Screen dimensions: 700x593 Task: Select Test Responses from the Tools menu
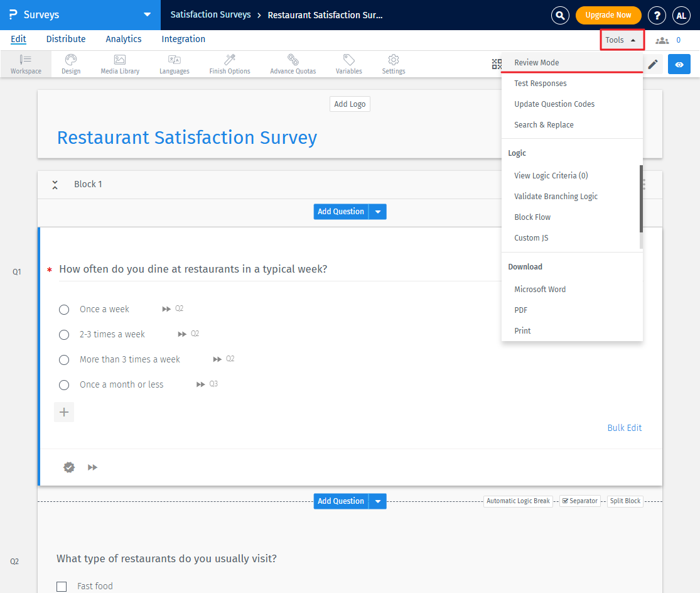[540, 83]
